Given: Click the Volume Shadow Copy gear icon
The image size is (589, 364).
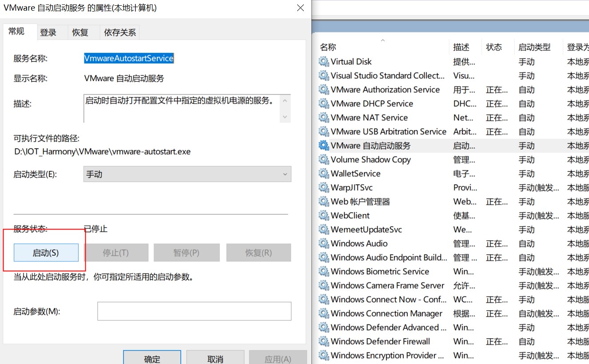Looking at the screenshot, I should (x=324, y=159).
